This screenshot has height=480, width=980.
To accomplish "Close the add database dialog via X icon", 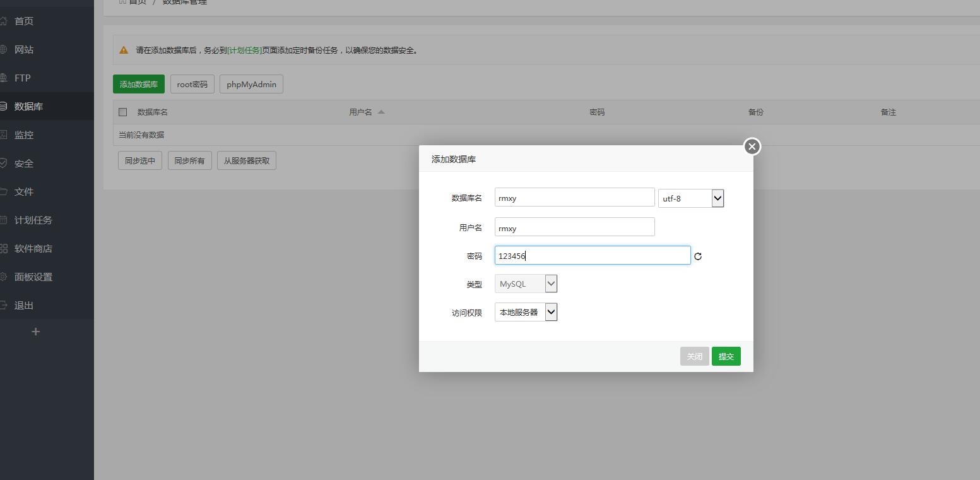I will [752, 147].
